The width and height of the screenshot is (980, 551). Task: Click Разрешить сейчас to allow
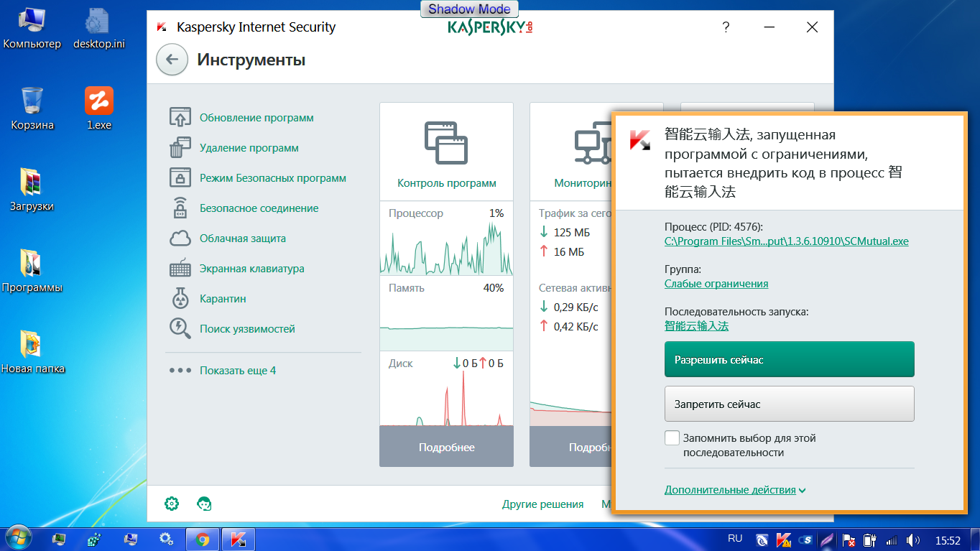point(789,359)
